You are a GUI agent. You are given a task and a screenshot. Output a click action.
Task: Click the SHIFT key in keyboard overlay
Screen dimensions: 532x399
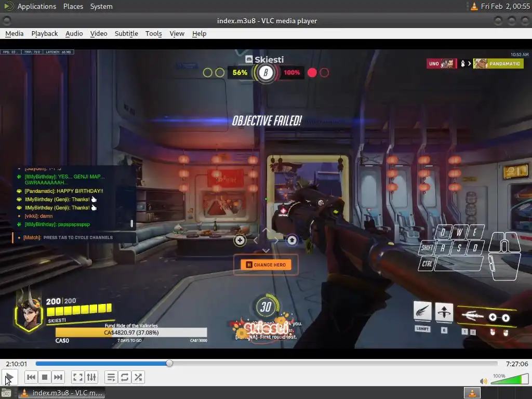[x=427, y=248]
